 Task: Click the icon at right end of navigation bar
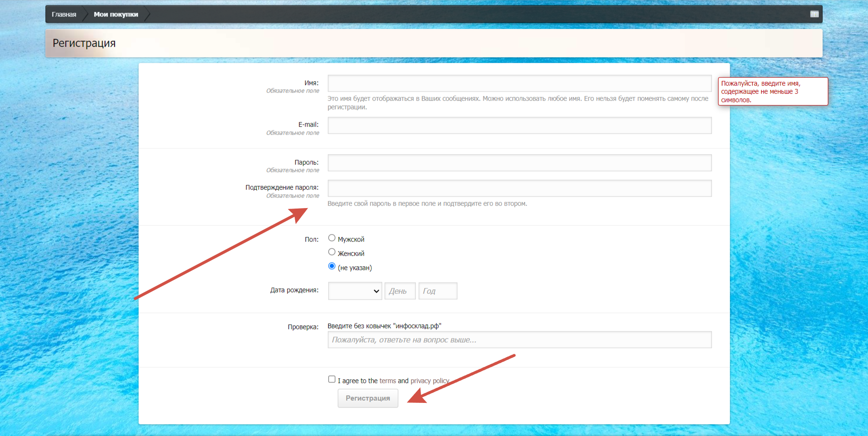pyautogui.click(x=814, y=14)
